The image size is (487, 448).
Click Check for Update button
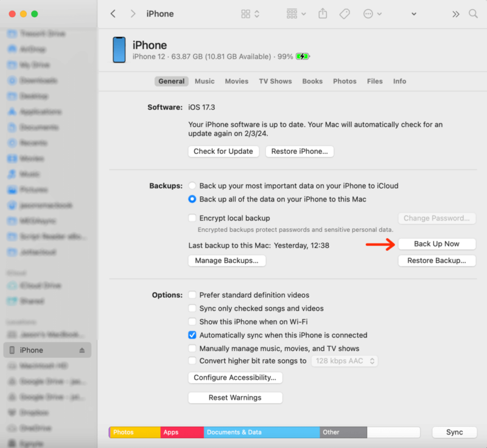(x=223, y=152)
